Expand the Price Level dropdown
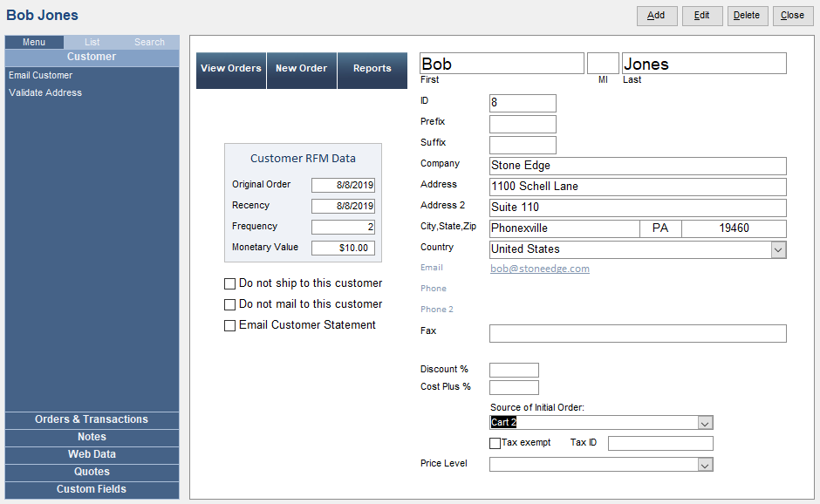Viewport: 820px width, 504px height. (x=705, y=465)
